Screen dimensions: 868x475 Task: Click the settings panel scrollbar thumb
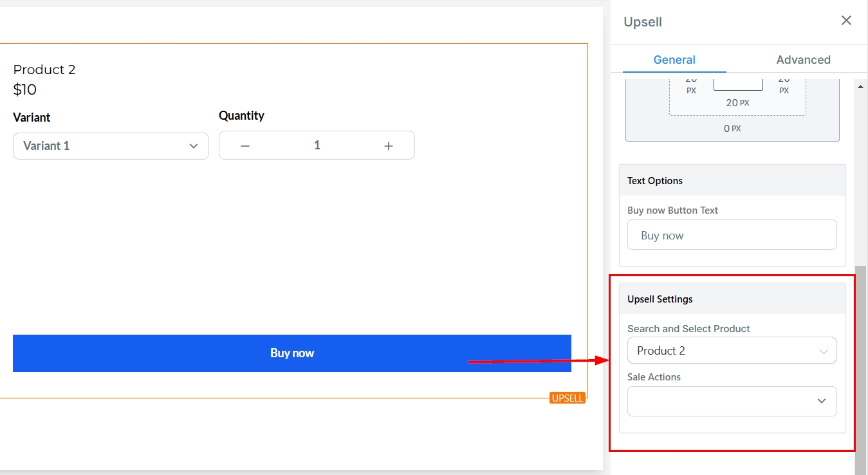pos(861,367)
